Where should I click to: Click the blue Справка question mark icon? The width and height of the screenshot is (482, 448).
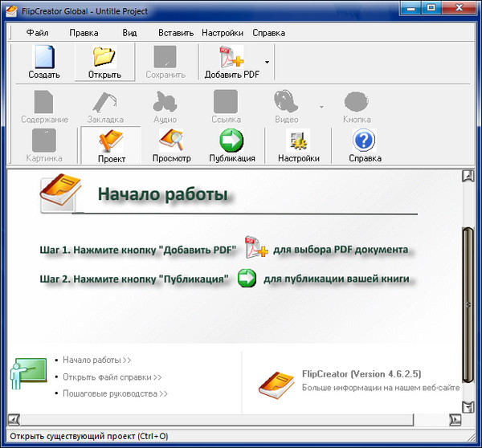click(x=365, y=142)
